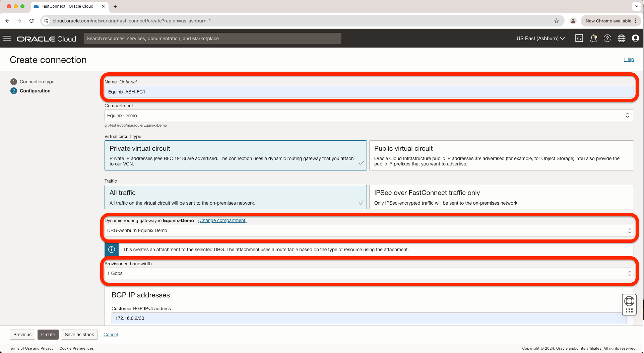Select the Private virtual circuit option
Viewport: 644px width, 353px height.
pyautogui.click(x=235, y=155)
